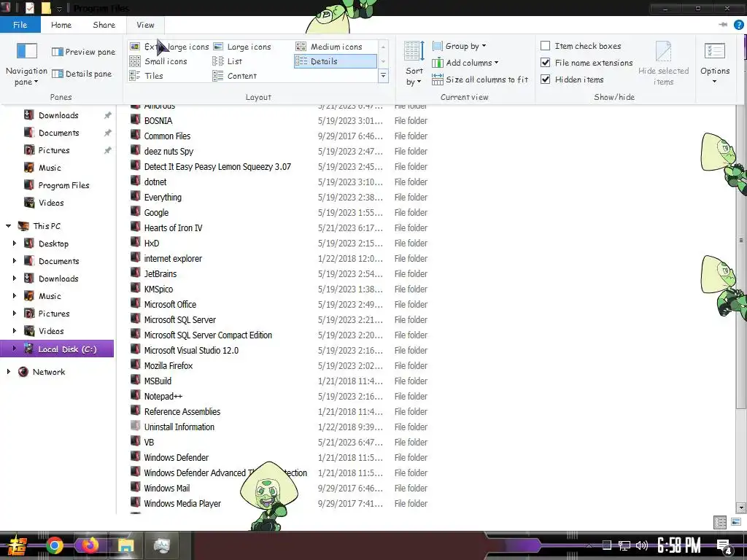The width and height of the screenshot is (747, 560).
Task: Select pinned Downloads in Quick access
Action: click(x=58, y=115)
